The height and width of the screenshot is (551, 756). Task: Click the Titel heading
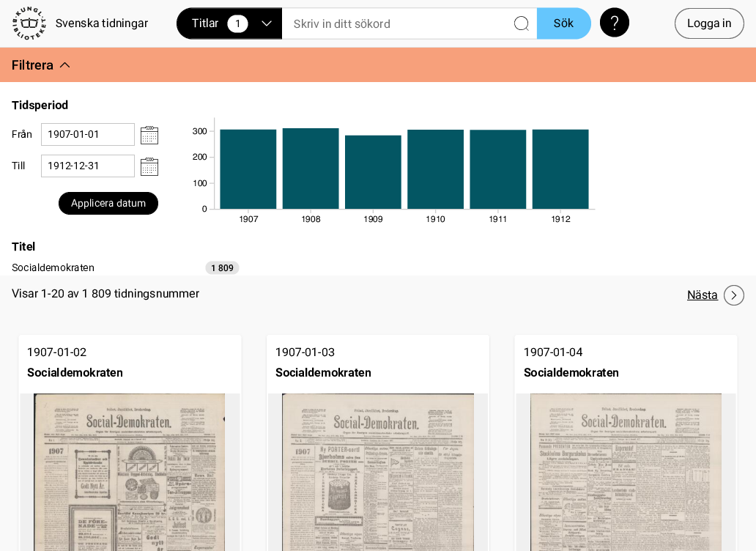coord(23,247)
